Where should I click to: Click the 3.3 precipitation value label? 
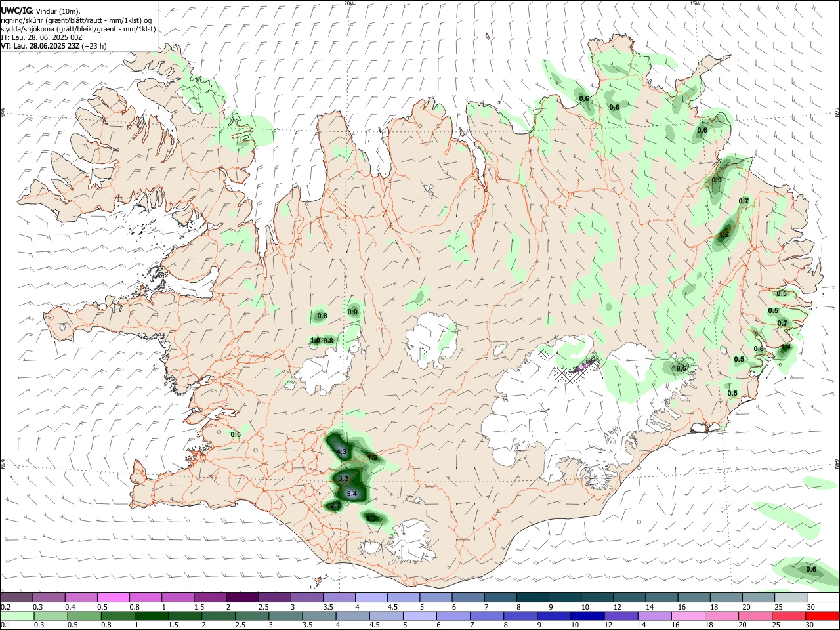coord(343,479)
